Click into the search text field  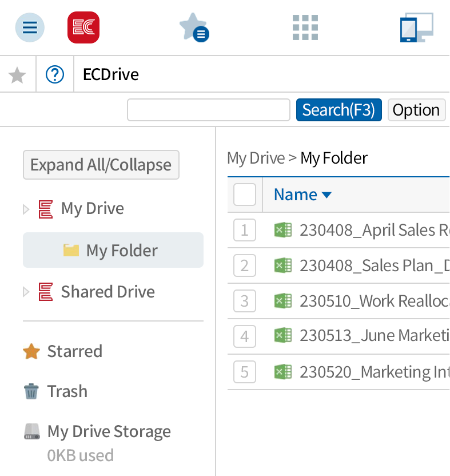pyautogui.click(x=208, y=110)
